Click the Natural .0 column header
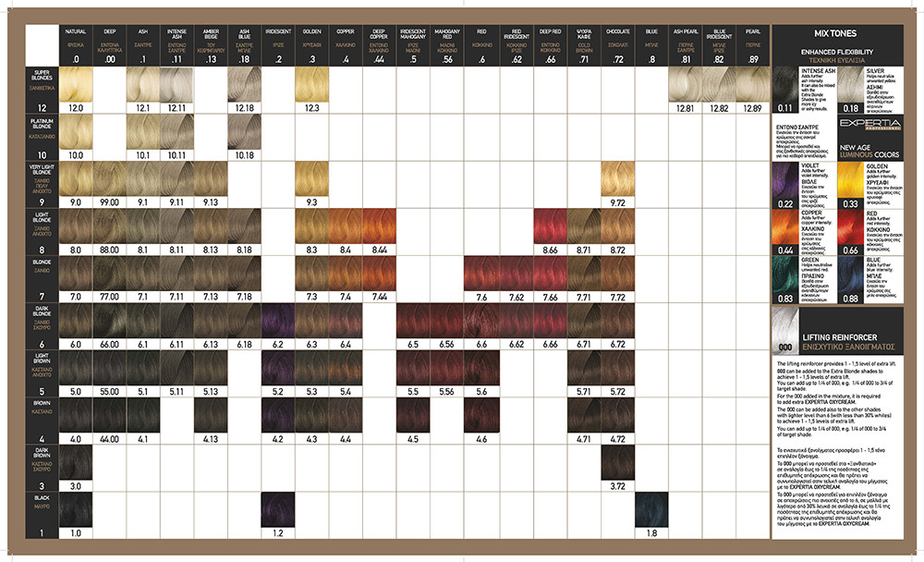Image resolution: width=924 pixels, height=562 pixels. tap(76, 45)
